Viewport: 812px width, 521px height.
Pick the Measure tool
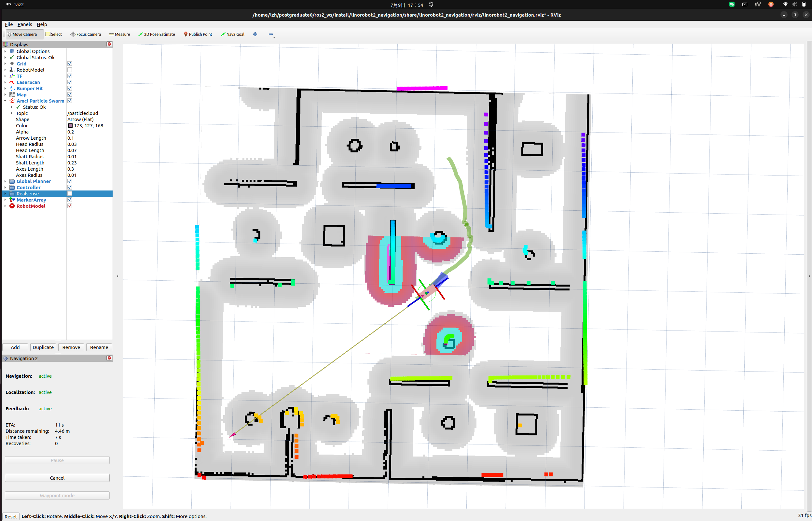click(120, 34)
